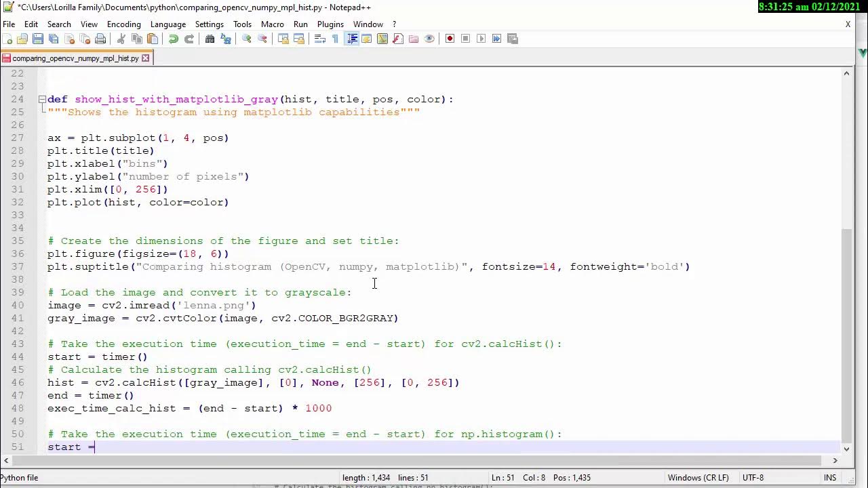Image resolution: width=868 pixels, height=488 pixels.
Task: Open the ? help menu
Action: pyautogui.click(x=394, y=24)
